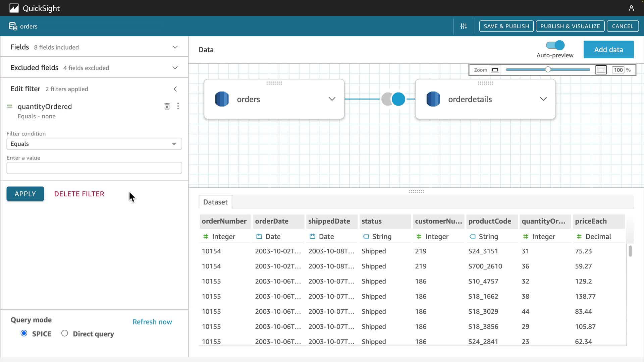644x362 pixels.
Task: Click Save & Publish button
Action: pos(506,26)
